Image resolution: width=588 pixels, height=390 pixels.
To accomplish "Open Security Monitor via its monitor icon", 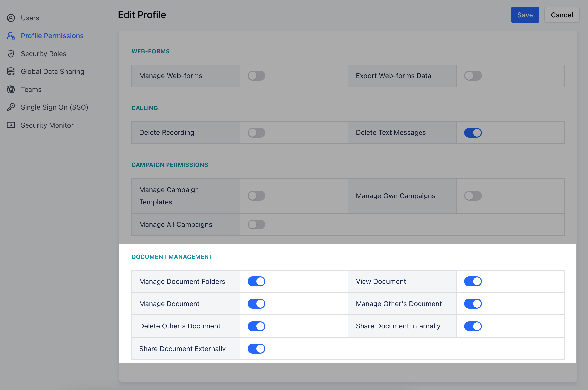I will coord(11,125).
